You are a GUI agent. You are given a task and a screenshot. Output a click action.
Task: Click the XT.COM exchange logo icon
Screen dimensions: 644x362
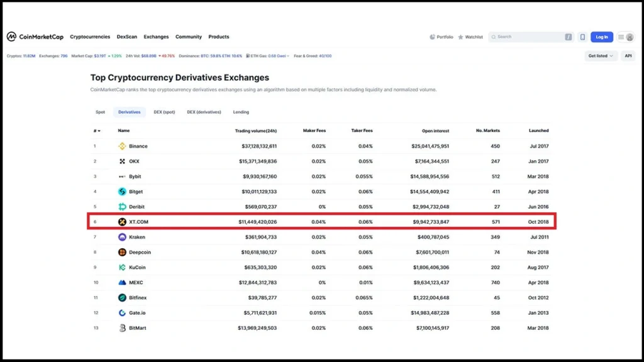[x=122, y=222]
